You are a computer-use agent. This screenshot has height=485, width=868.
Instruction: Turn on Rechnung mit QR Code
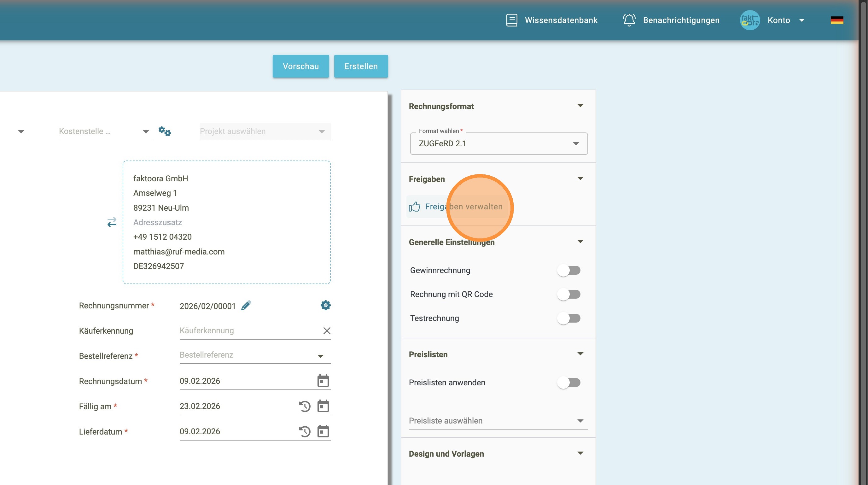(x=569, y=294)
